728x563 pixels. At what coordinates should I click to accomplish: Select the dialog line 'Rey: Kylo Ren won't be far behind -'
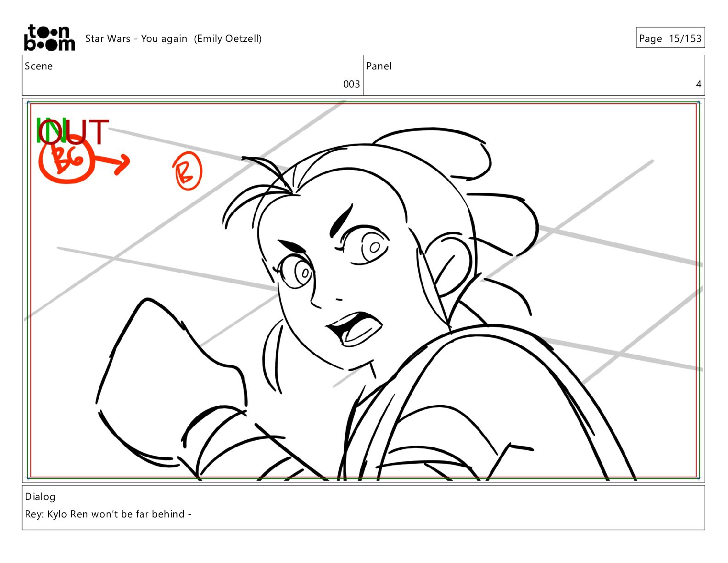click(108, 514)
